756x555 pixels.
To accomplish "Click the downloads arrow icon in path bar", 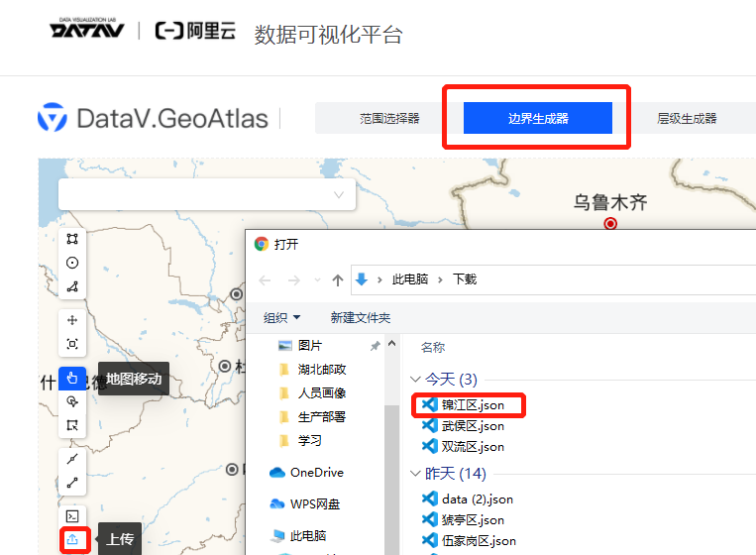I will click(x=362, y=279).
